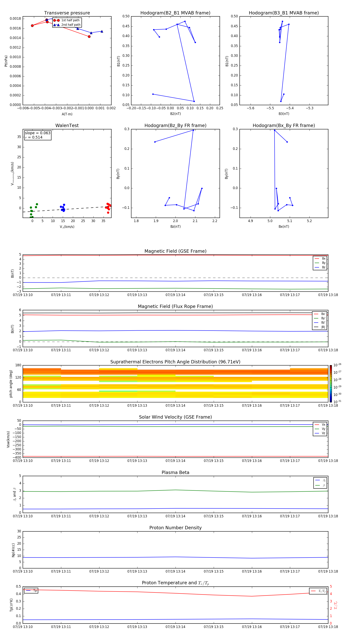Select the Bx' entry in Flux Rope legend
Viewport: 351px width, 644px height.
tap(320, 314)
